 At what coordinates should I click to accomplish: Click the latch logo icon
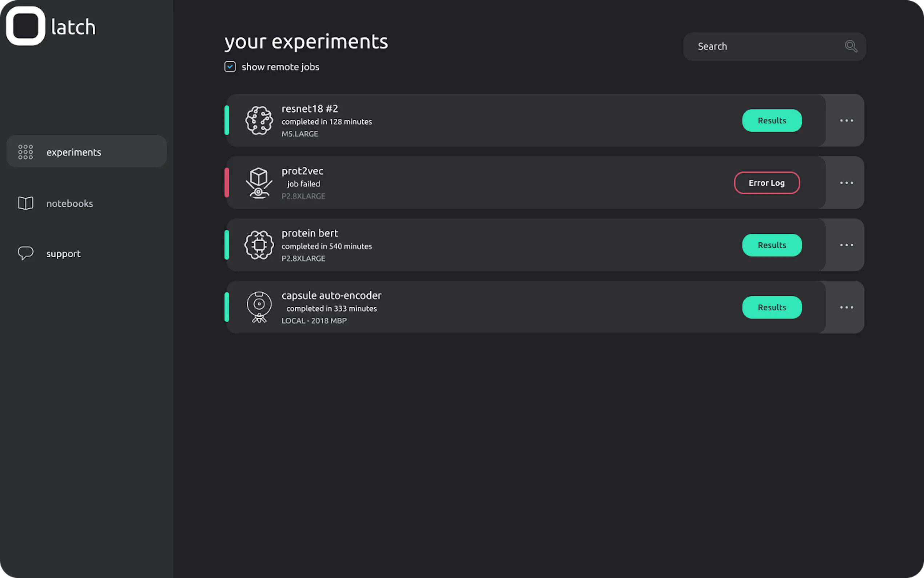click(25, 26)
